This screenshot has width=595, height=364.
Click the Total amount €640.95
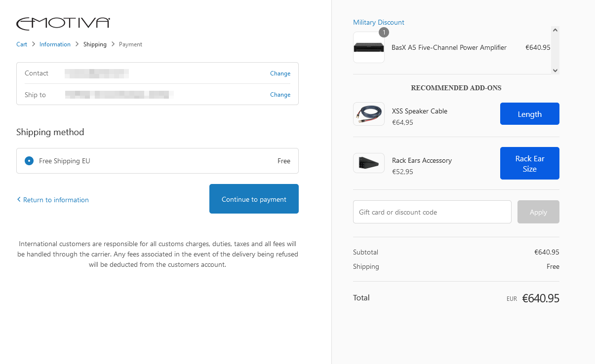click(541, 298)
